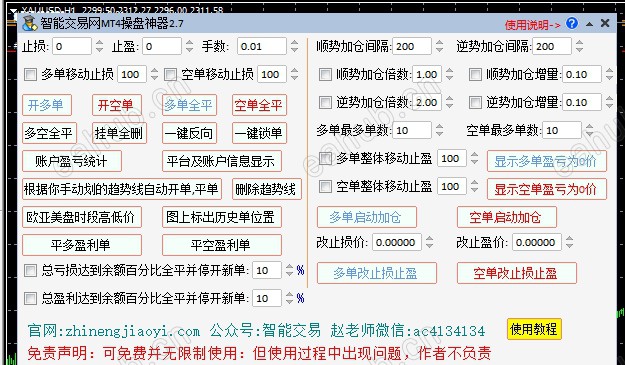Adjust 止损 value with its spinner arrows

(x=99, y=46)
